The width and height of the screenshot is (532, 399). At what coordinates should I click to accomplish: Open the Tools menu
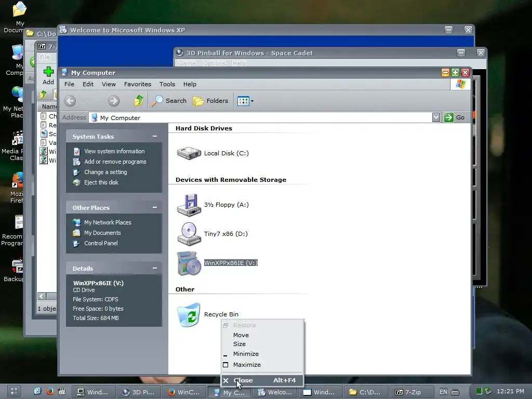167,84
